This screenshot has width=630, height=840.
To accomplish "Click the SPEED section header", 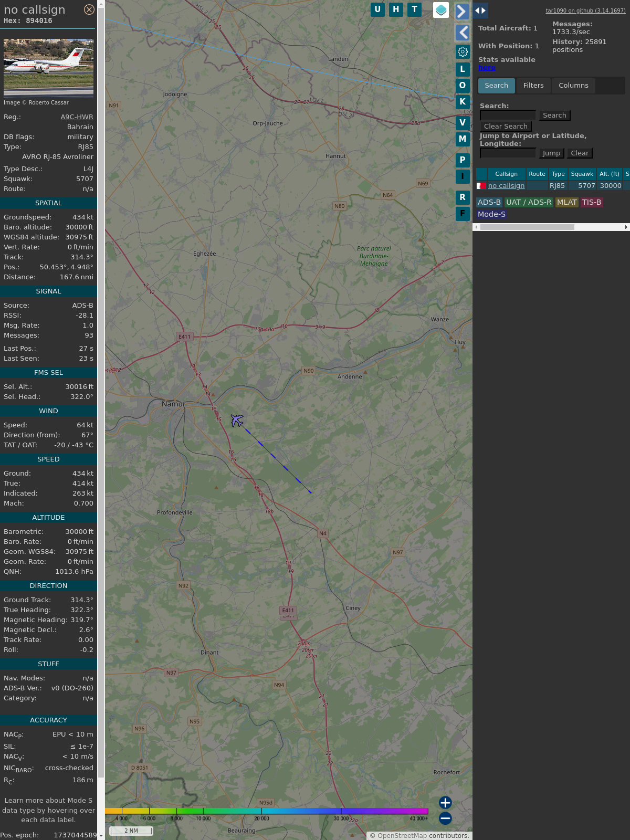I will click(x=48, y=459).
